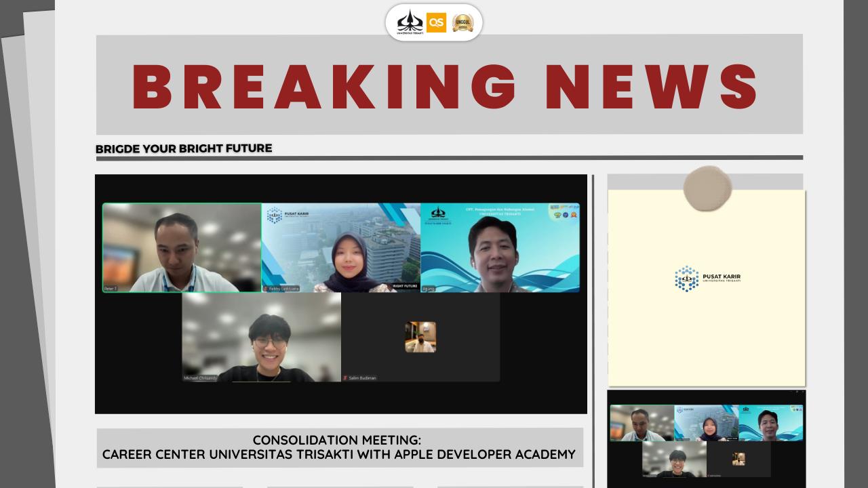Screen dimensions: 868x488
Task: Click the yellow QS logo badge
Action: pos(437,22)
